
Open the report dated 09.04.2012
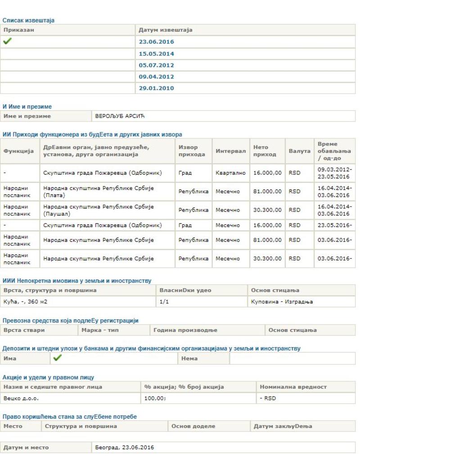pyautogui.click(x=156, y=77)
